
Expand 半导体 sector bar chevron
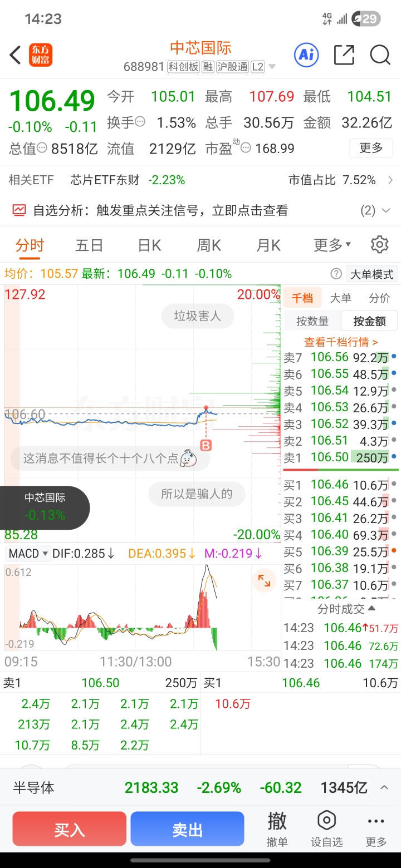click(x=384, y=788)
